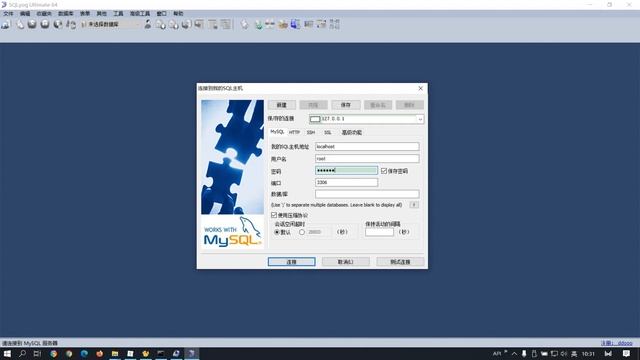Screen dimensions: 640x360
Task: Close the connection dialog with X
Action: [x=420, y=88]
